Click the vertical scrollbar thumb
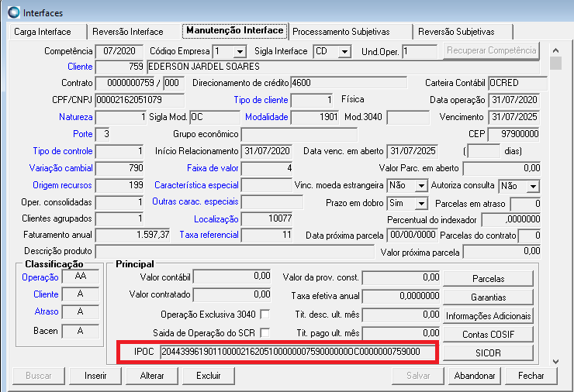This screenshot has width=574, height=392. click(555, 63)
